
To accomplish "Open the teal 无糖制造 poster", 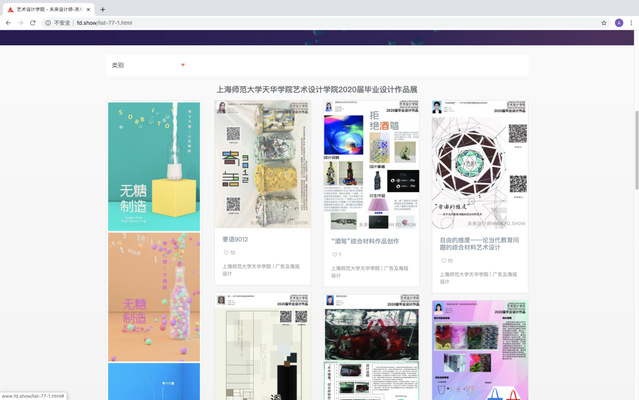I will tap(154, 166).
